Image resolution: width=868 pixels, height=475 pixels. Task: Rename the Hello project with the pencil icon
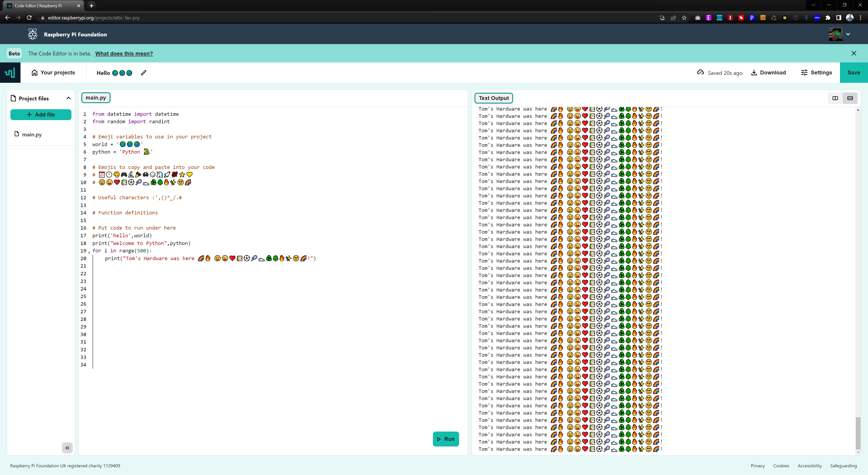[143, 73]
